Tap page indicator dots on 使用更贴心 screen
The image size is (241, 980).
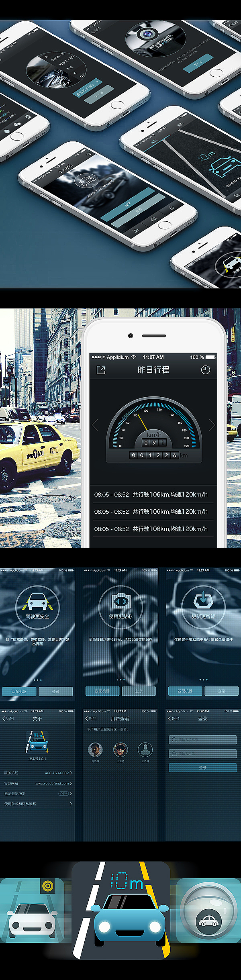(120, 680)
